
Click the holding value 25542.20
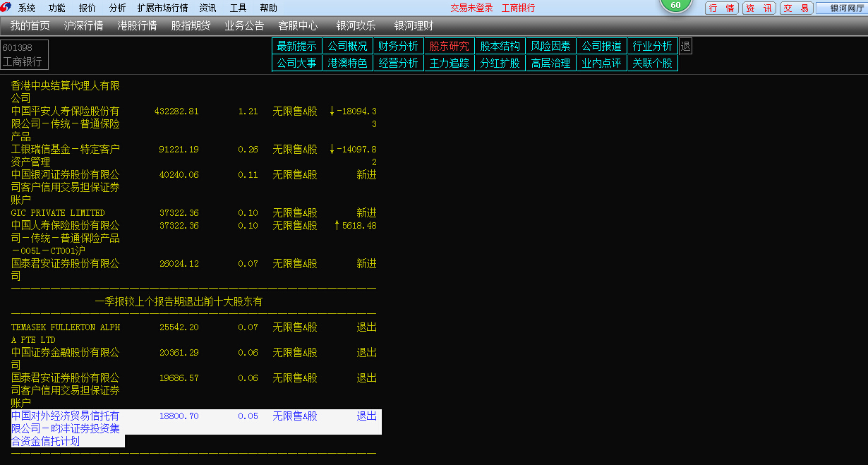[179, 327]
